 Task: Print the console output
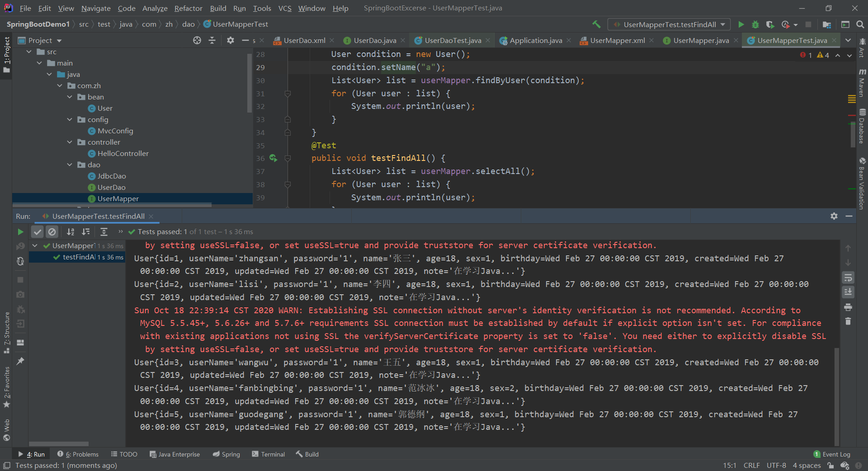848,307
